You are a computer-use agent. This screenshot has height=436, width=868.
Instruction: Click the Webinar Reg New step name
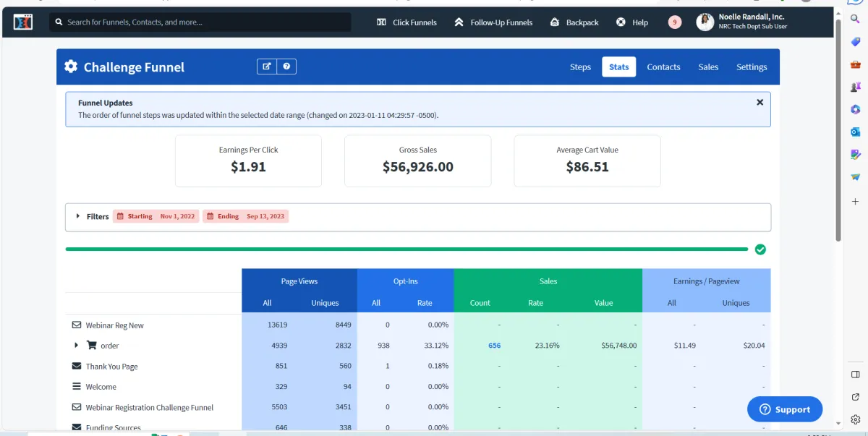point(114,325)
